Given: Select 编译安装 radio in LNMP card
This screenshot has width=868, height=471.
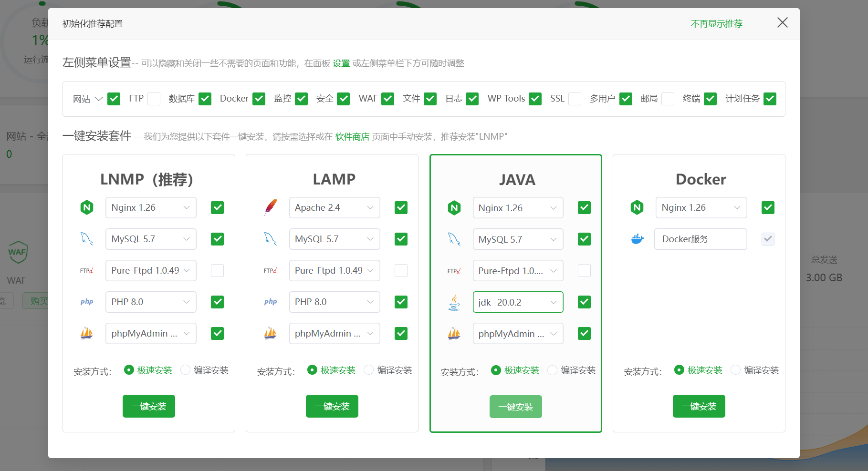Looking at the screenshot, I should [x=186, y=370].
